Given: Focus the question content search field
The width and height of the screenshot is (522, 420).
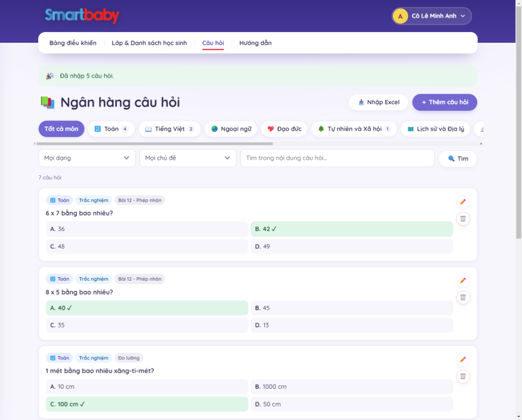Looking at the screenshot, I should point(337,158).
